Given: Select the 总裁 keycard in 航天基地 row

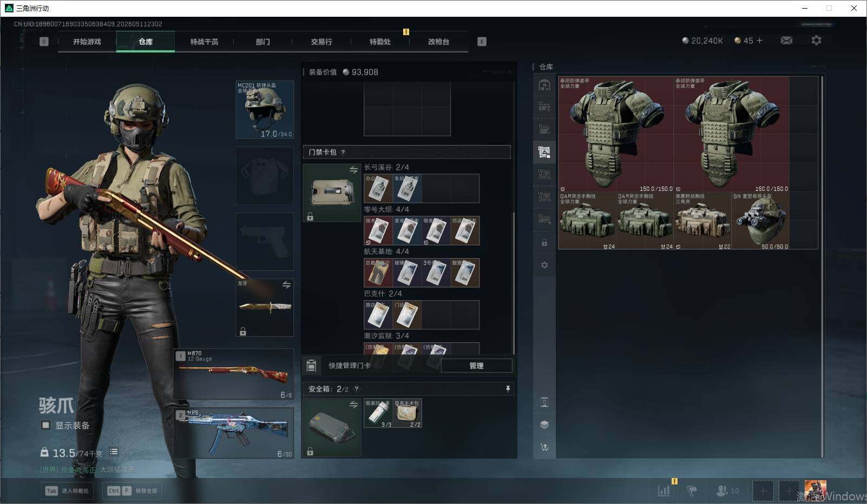Looking at the screenshot, I should pos(378,273).
